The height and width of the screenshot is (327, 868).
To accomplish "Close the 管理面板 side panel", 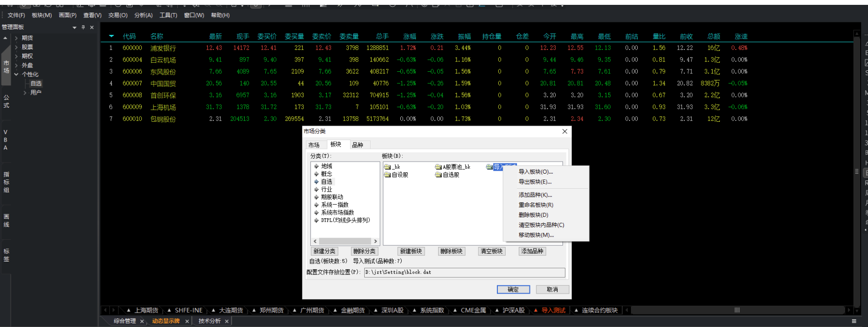I will [x=92, y=27].
